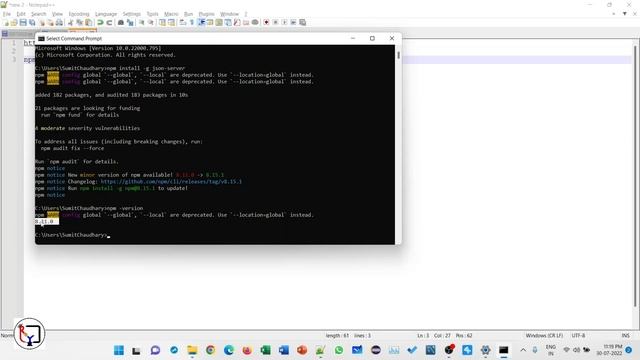This screenshot has height=360, width=640.
Task: Open the Edit menu
Action: point(21,14)
